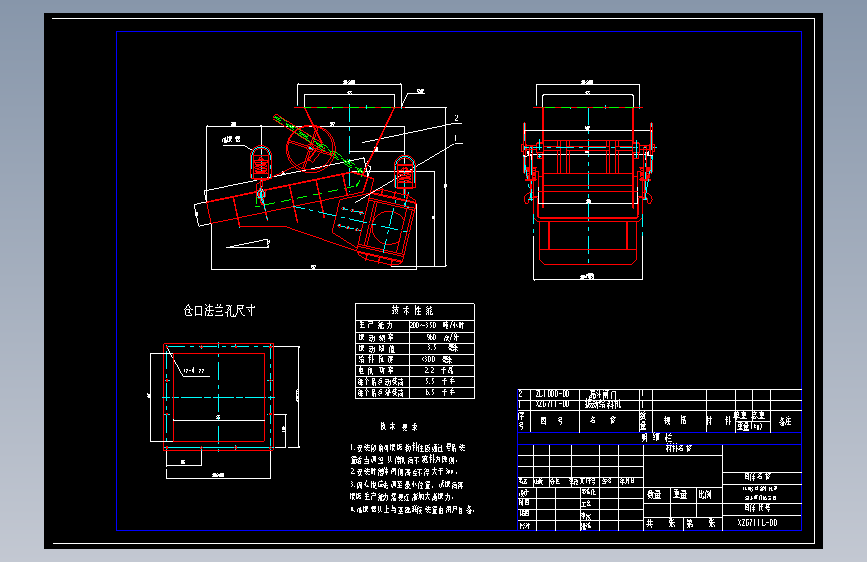Click the '6.5 千牛' load value cell

(440, 392)
